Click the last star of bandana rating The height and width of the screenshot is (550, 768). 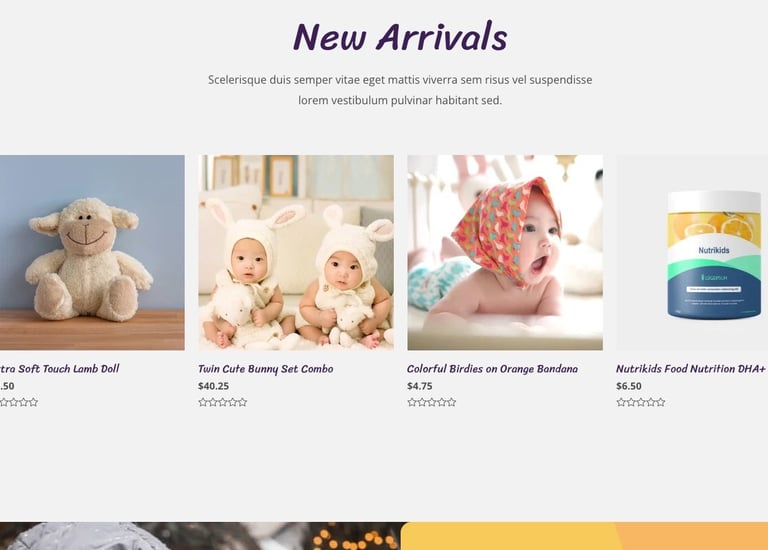pyautogui.click(x=451, y=402)
